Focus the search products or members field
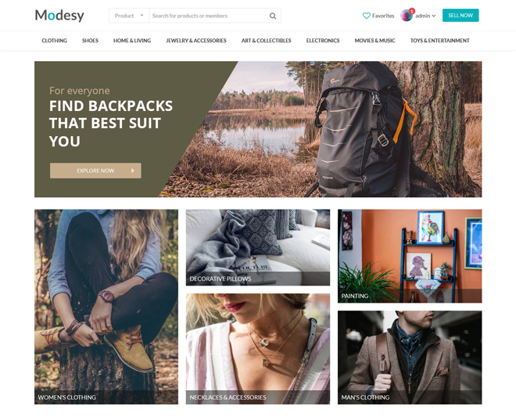This screenshot has height=420, width=516. 210,16
